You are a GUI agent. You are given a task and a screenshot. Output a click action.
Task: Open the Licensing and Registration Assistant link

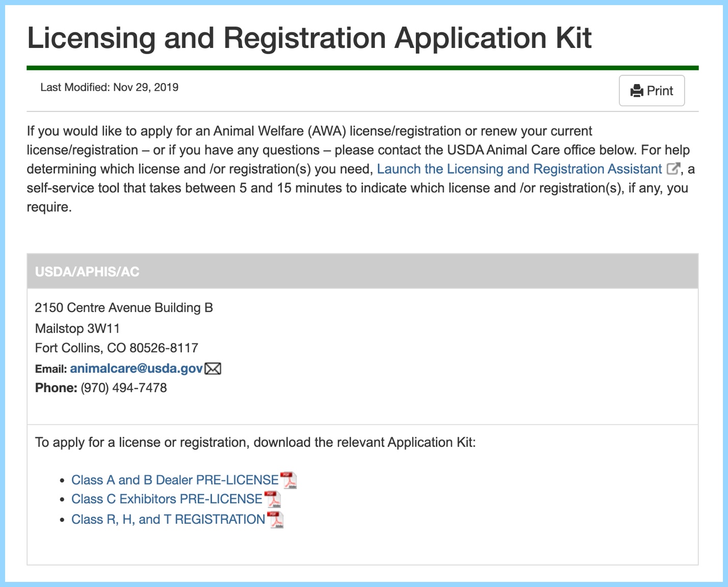click(518, 169)
